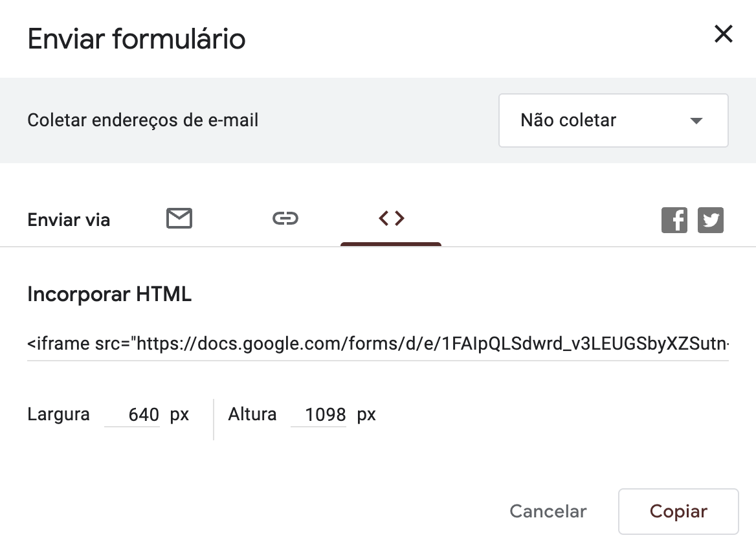This screenshot has height=553, width=756.
Task: Select the embed HTML angle brackets icon
Action: (x=391, y=219)
